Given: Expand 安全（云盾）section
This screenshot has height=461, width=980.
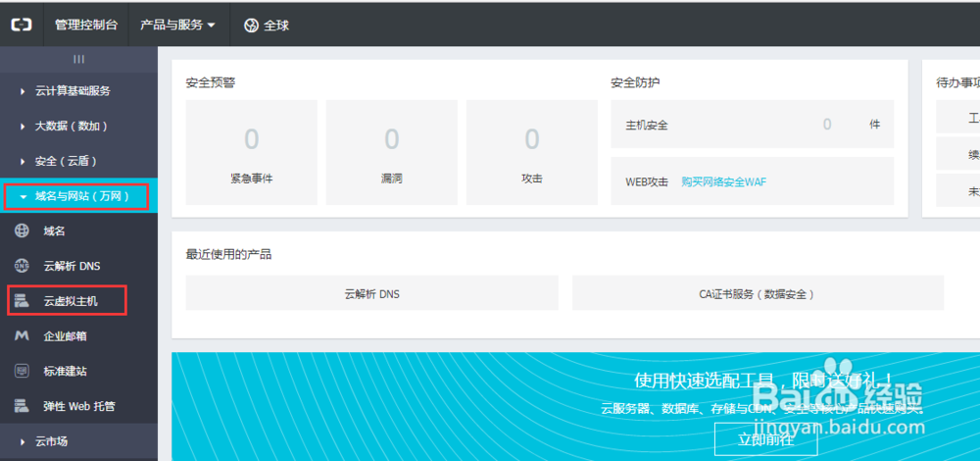Looking at the screenshot, I should pos(78,161).
